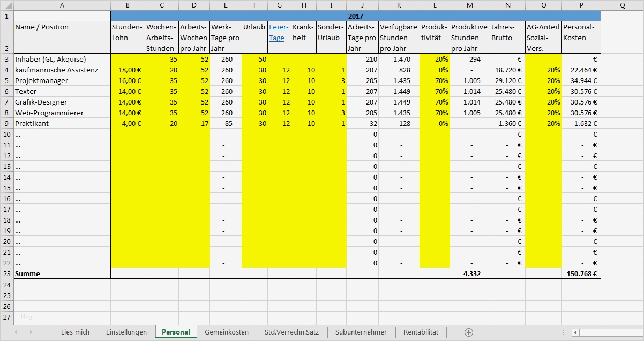
Task: Open the Std.Verrechn.Satz tab
Action: pyautogui.click(x=293, y=332)
